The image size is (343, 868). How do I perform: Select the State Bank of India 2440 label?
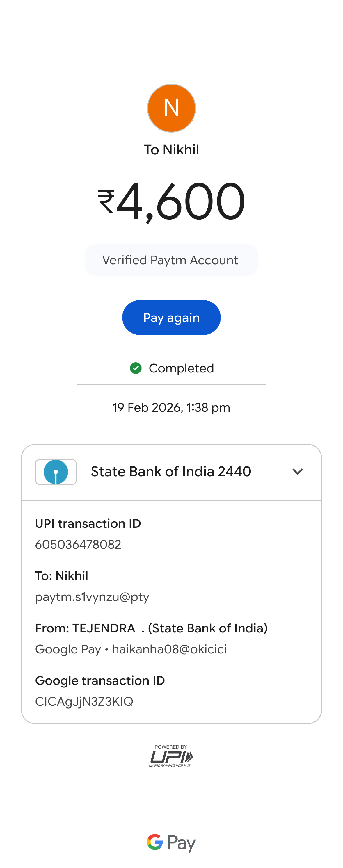[x=171, y=472]
